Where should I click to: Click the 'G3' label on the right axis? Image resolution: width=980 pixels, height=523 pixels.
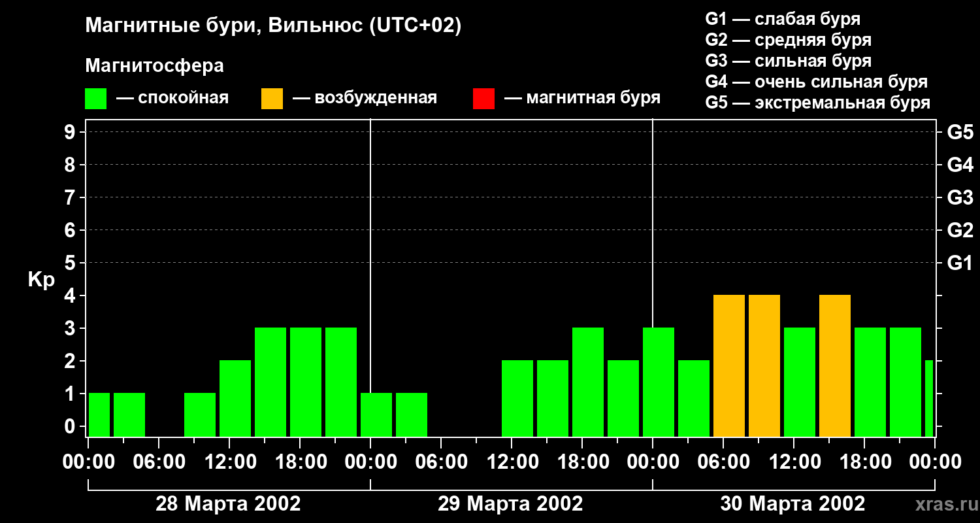pos(960,197)
